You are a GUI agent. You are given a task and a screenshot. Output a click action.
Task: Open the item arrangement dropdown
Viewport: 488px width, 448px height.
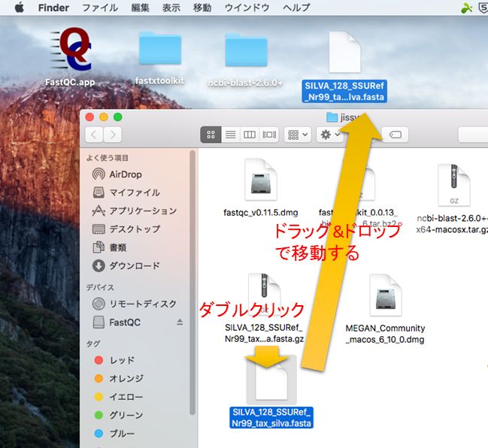pyautogui.click(x=298, y=135)
